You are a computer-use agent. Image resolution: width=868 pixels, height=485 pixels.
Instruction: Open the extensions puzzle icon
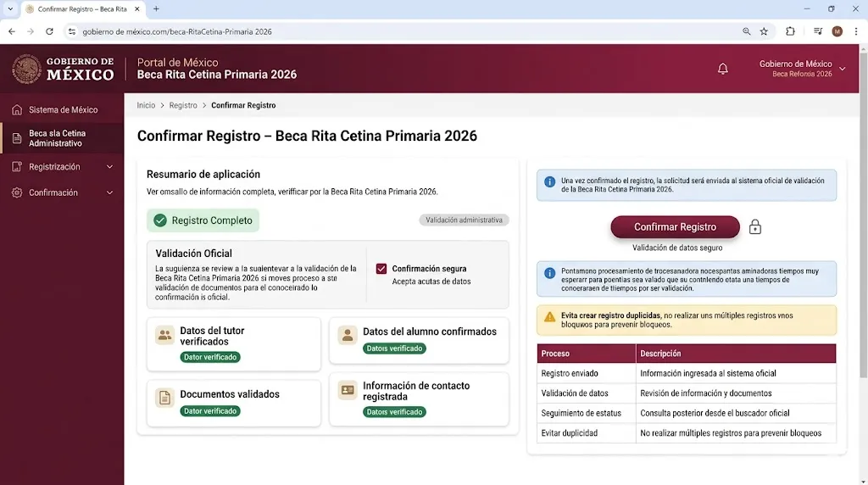click(790, 31)
